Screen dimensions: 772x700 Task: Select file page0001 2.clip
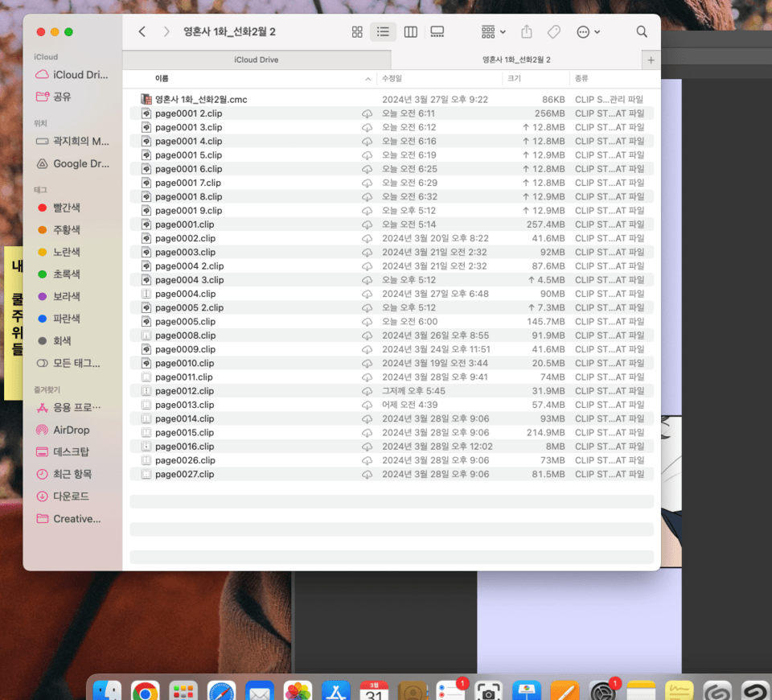[x=392, y=113]
